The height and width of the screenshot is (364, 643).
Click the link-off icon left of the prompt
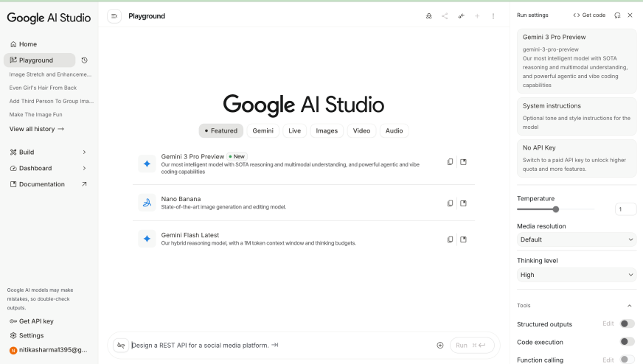[121, 345]
